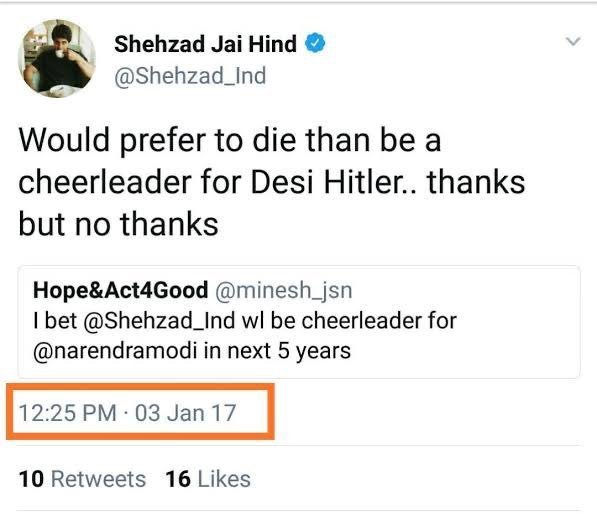The width and height of the screenshot is (597, 514).
Task: Click 'thanks but no thanks' tweet line
Action: (118, 224)
